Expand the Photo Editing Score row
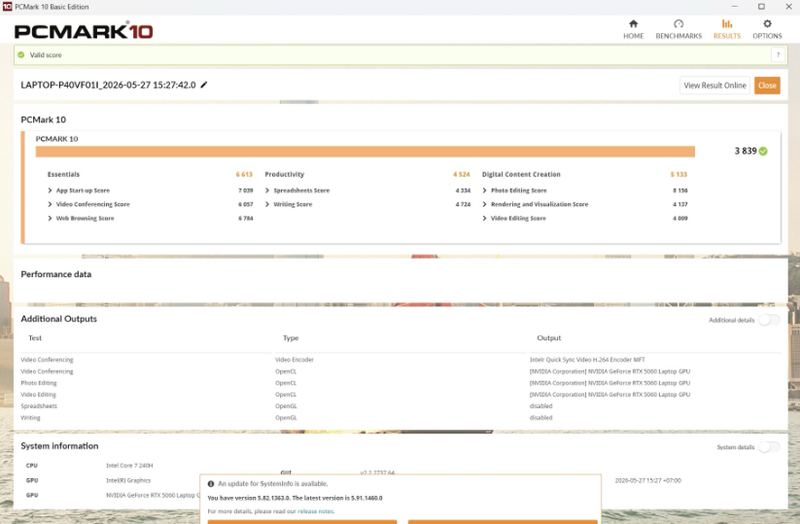 click(485, 190)
